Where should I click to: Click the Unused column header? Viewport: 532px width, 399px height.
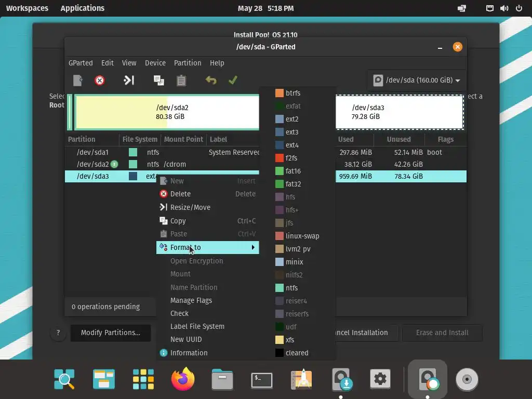pyautogui.click(x=398, y=139)
